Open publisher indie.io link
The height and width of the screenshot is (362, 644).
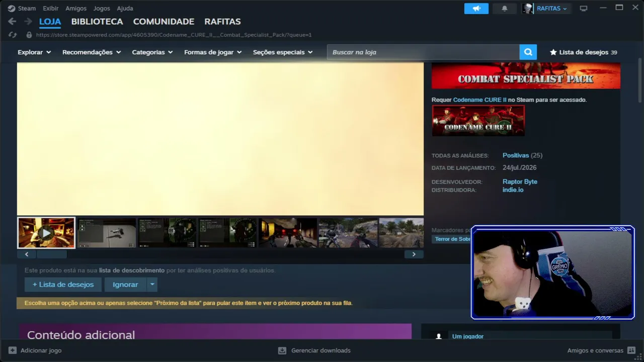[513, 190]
